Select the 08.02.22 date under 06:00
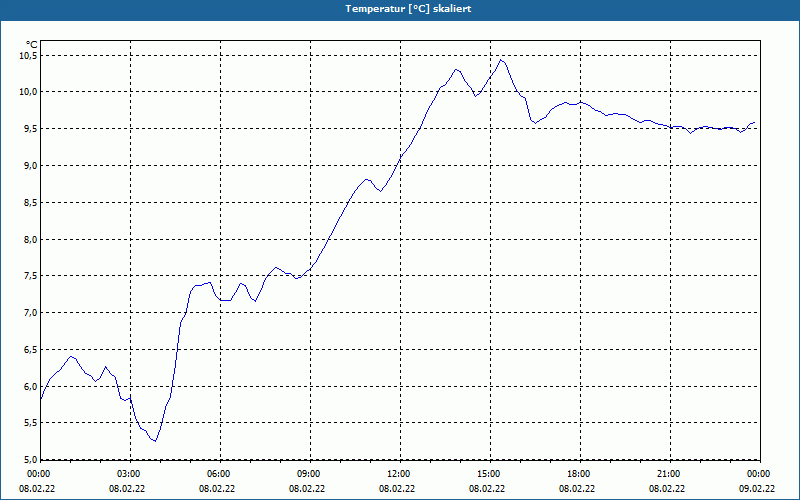Viewport: 800px width, 500px height. [217, 489]
